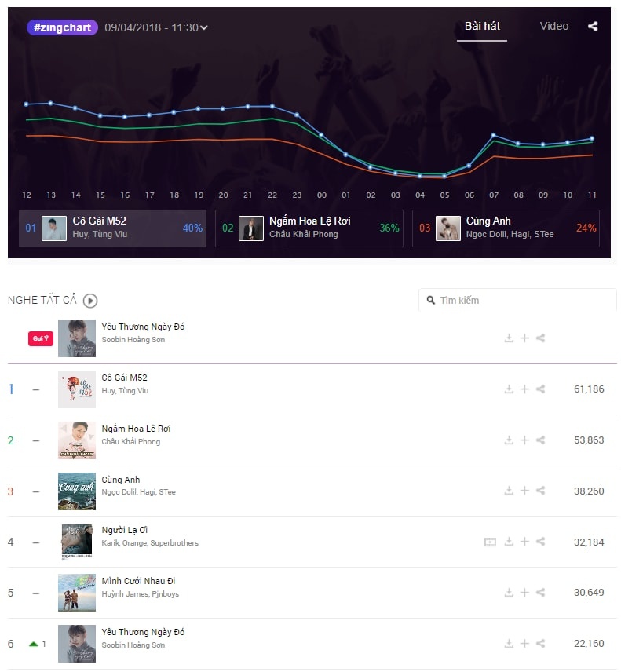This screenshot has height=672, width=621.
Task: Download rank 6 Yêu Thương Ngày Đó
Action: [508, 643]
